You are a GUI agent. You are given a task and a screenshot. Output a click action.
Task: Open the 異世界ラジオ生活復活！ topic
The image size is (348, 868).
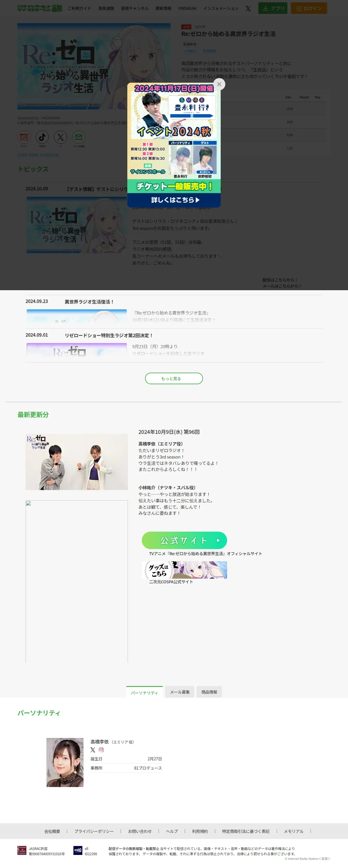[x=89, y=302]
